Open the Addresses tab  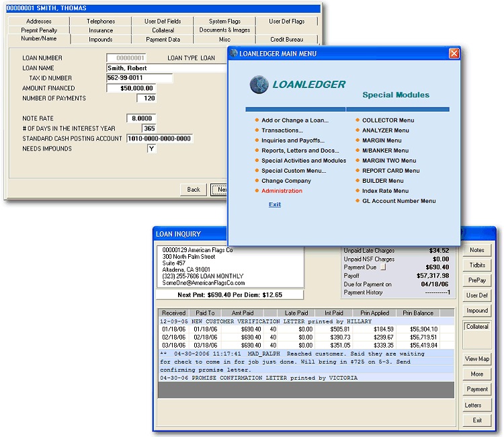(38, 22)
